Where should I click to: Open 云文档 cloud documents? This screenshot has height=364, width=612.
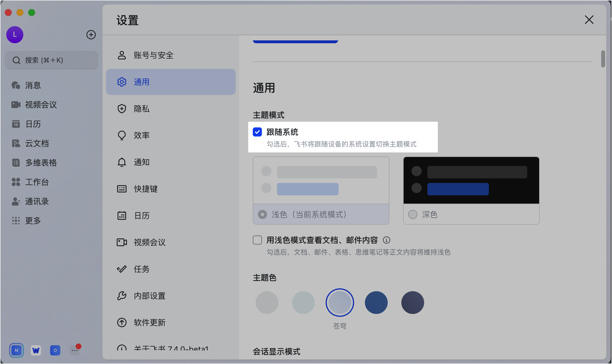coord(37,143)
